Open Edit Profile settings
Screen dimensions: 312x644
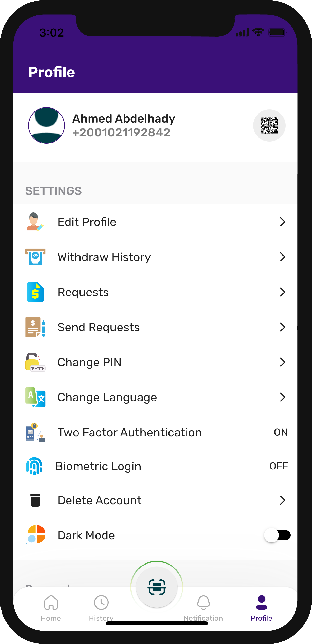click(156, 222)
